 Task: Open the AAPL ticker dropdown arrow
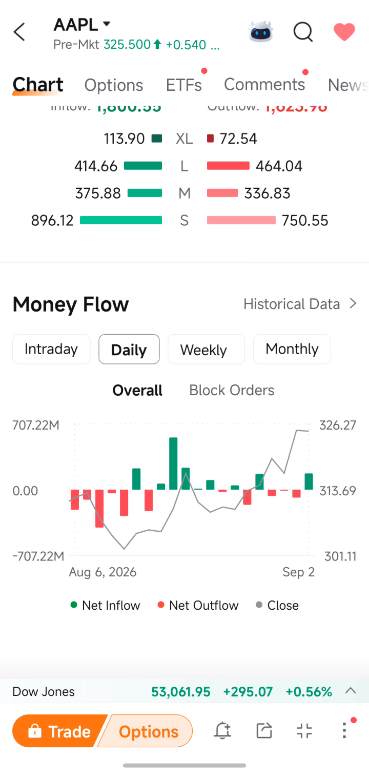pyautogui.click(x=106, y=24)
